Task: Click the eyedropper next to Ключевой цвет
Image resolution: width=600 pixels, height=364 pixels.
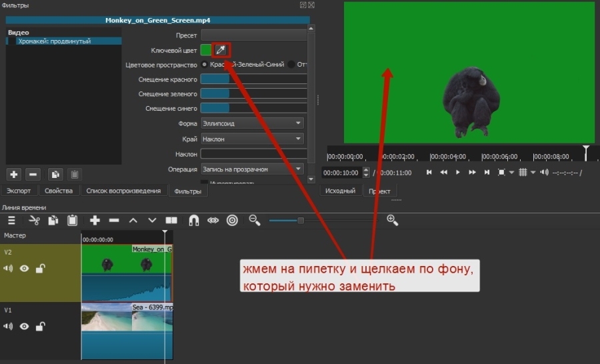Action: [x=221, y=50]
